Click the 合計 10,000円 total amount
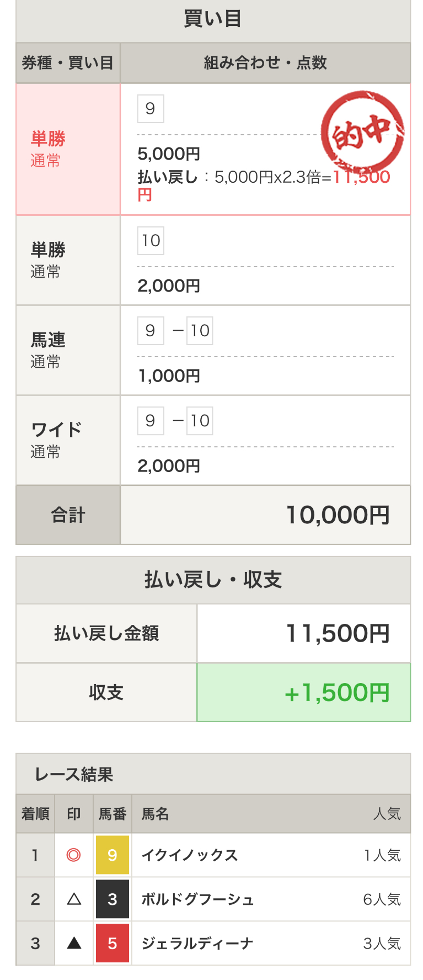This screenshot has width=423, height=980. pyautogui.click(x=338, y=515)
